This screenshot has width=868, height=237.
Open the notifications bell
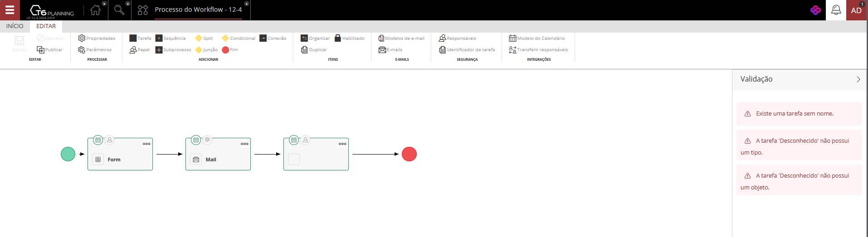pos(836,10)
